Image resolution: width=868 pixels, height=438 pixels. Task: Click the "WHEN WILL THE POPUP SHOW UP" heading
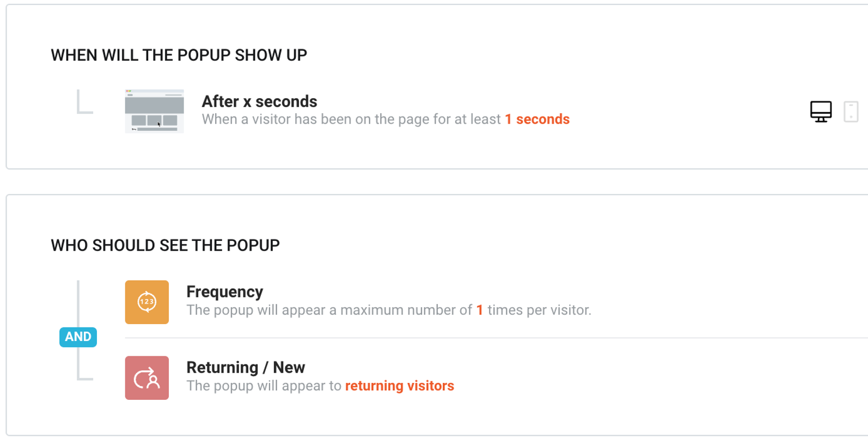pyautogui.click(x=179, y=55)
